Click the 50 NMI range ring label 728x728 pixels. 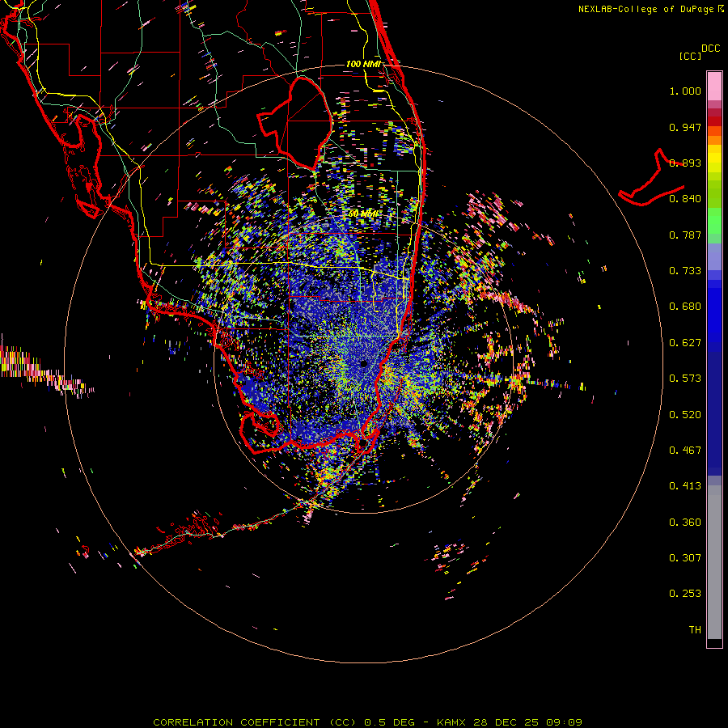[363, 214]
